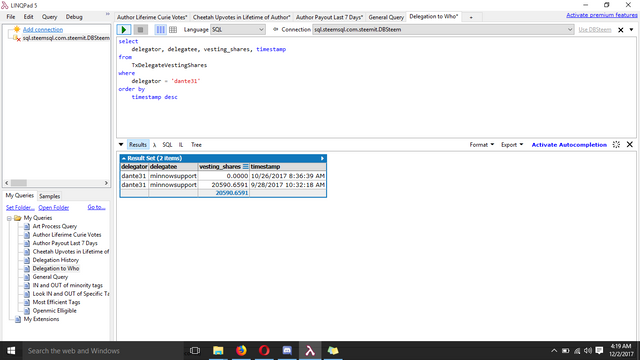Screen dimensions: 640x360
Task: Click the vesting_shares column chart icon
Action: 245,167
